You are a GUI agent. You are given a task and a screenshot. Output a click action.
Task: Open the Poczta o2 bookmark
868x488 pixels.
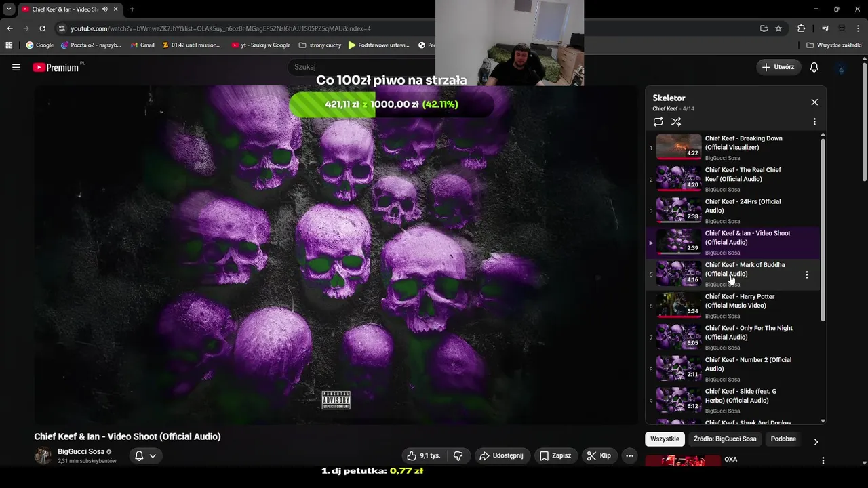91,45
